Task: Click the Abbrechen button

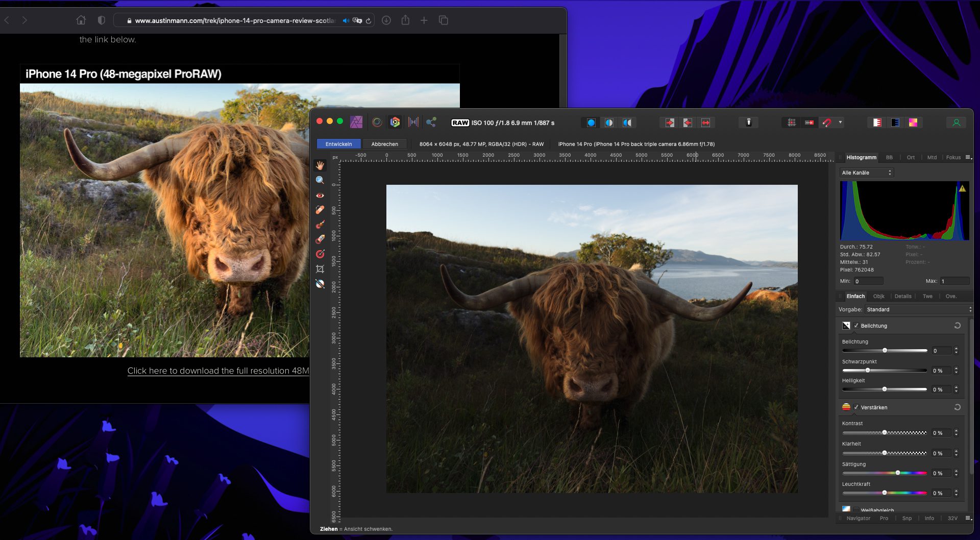Action: coord(384,144)
